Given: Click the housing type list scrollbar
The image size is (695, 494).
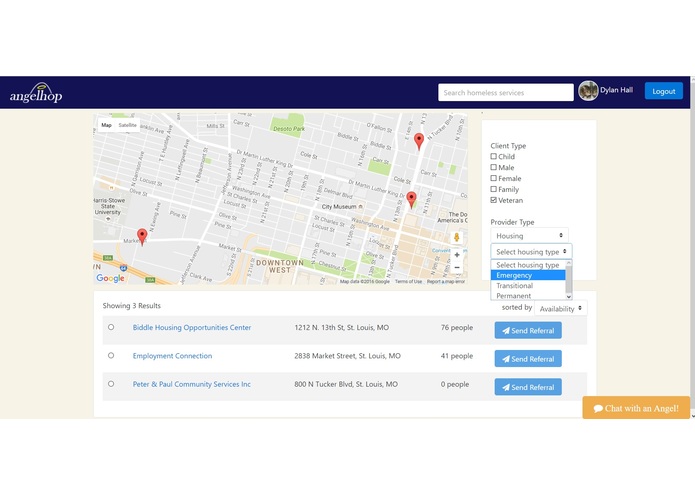Looking at the screenshot, I should pyautogui.click(x=569, y=280).
